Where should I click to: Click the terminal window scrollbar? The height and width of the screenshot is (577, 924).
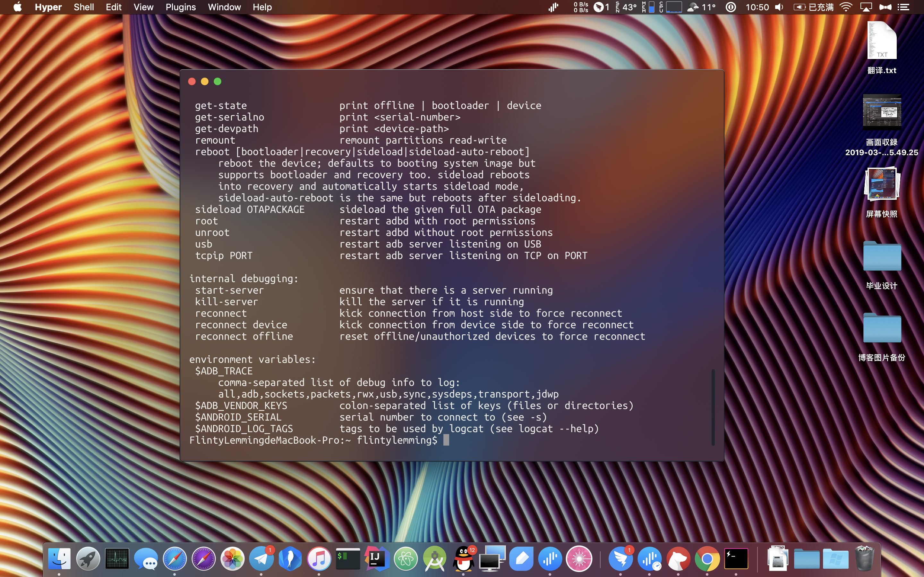click(x=713, y=407)
